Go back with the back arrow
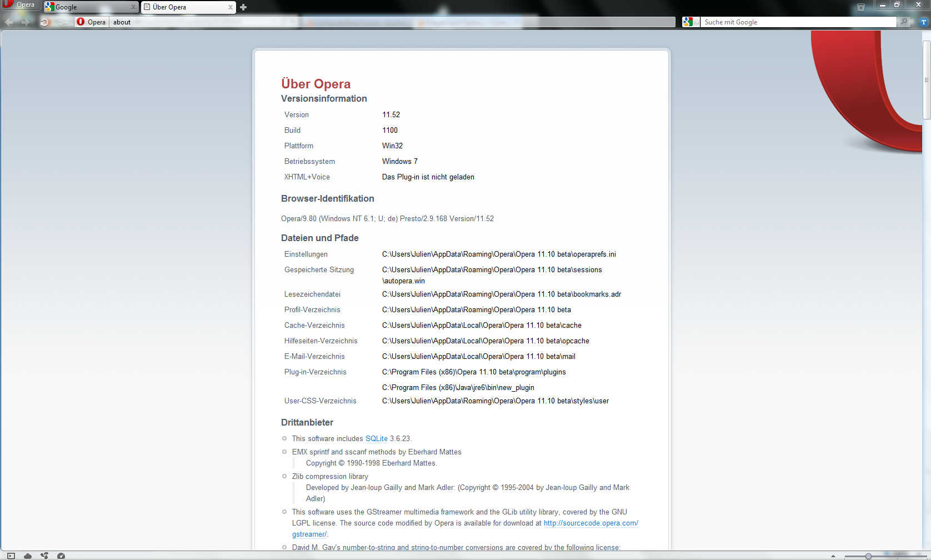Image resolution: width=931 pixels, height=560 pixels. (x=9, y=22)
